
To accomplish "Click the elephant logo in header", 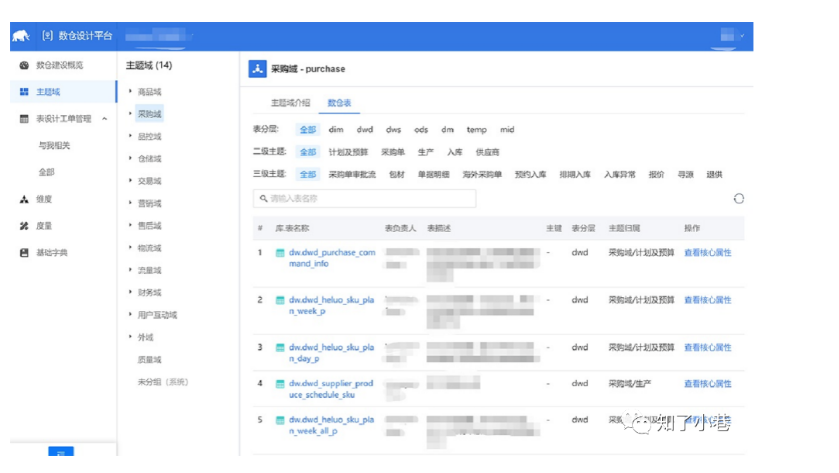I will 20,36.
